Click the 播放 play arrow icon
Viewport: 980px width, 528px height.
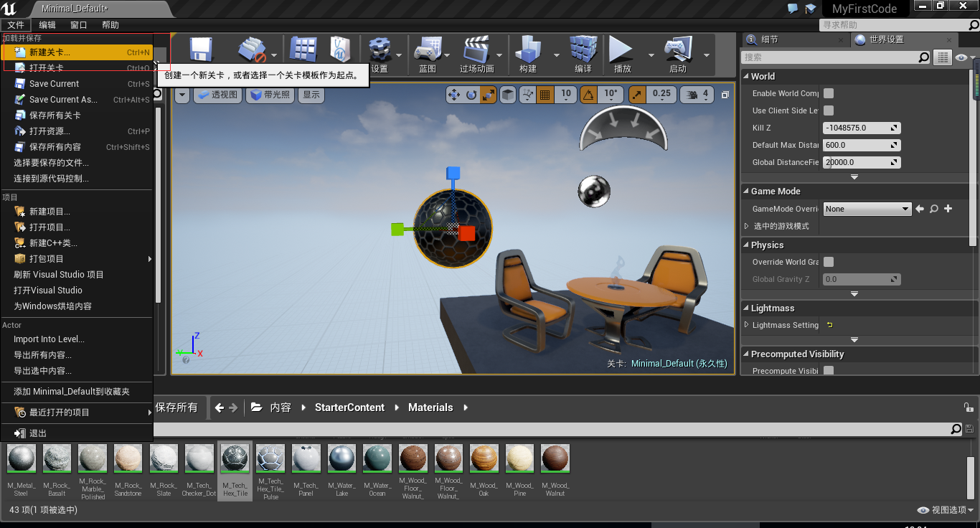(621, 50)
